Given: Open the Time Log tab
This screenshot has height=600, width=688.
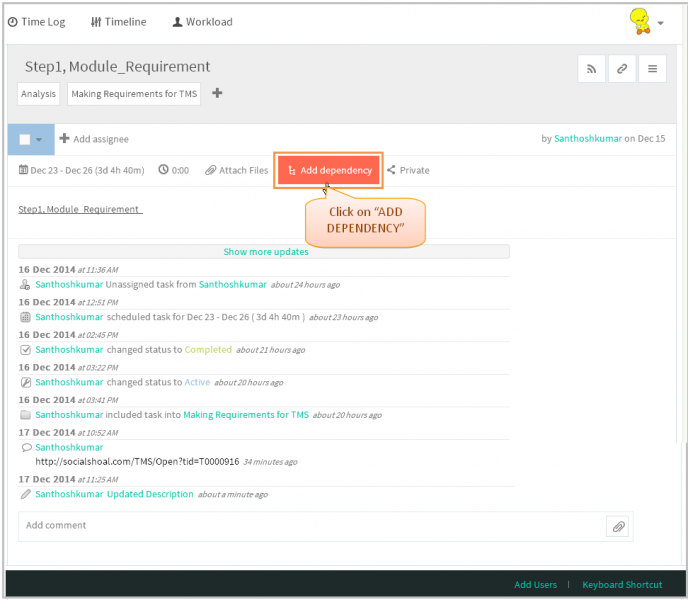Looking at the screenshot, I should click(37, 22).
